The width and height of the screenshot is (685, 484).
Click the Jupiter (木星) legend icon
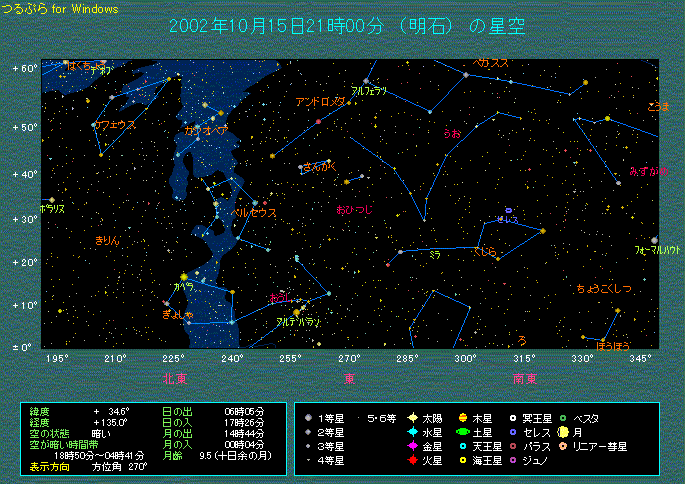click(463, 417)
